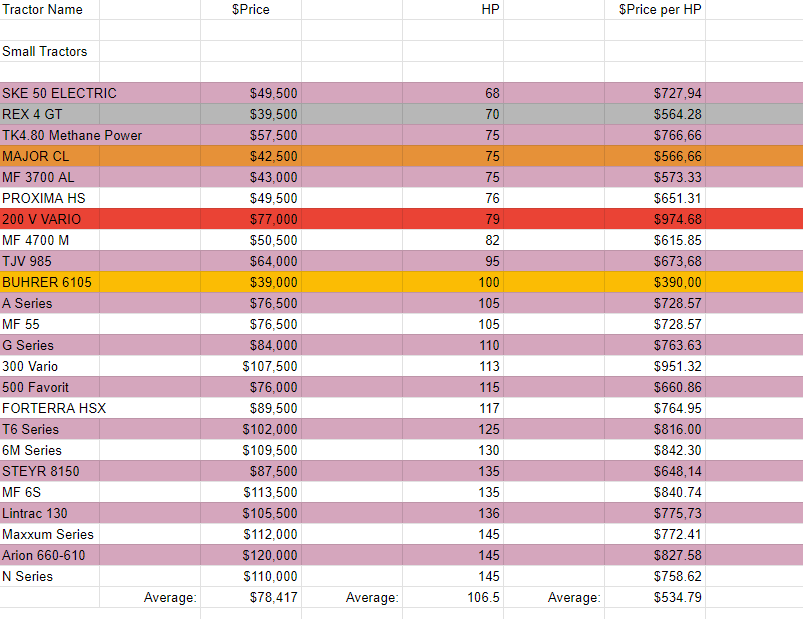
Task: Click the $39,000 price of BUHRER 6105
Action: point(251,282)
